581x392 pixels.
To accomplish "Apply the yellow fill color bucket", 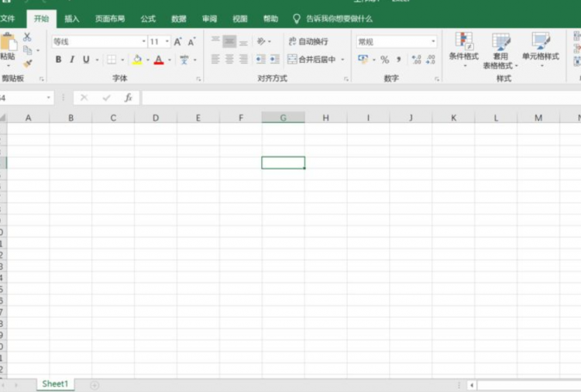I will [x=137, y=60].
